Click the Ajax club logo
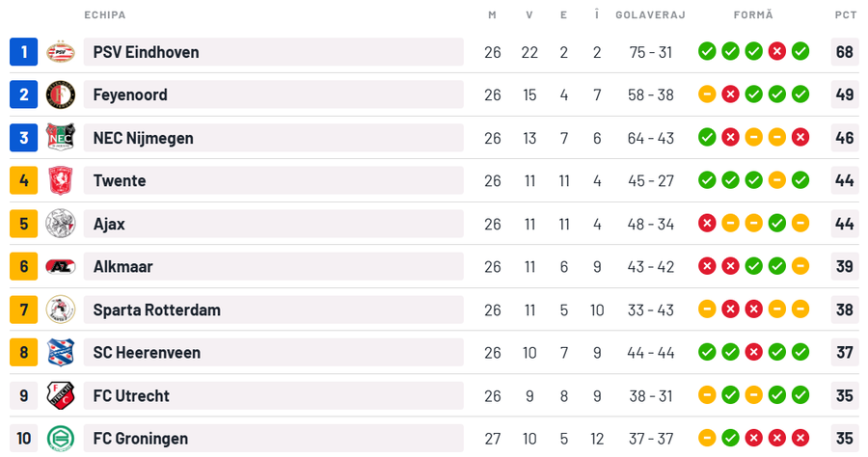The image size is (868, 457). tap(60, 224)
